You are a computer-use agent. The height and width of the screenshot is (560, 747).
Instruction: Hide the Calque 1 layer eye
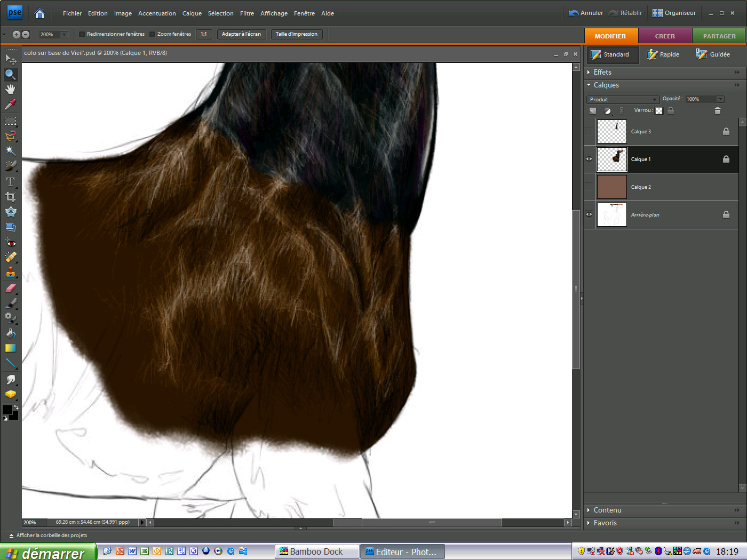click(x=589, y=159)
